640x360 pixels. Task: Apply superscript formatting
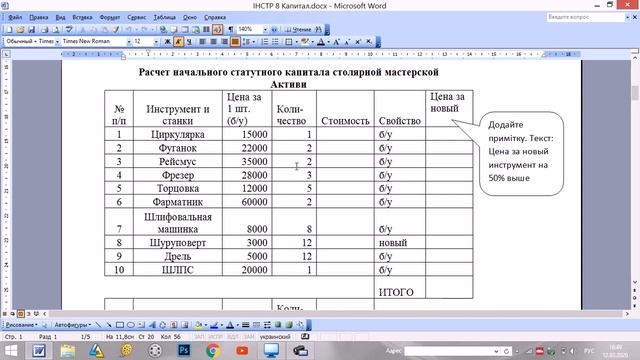pyautogui.click(x=358, y=42)
